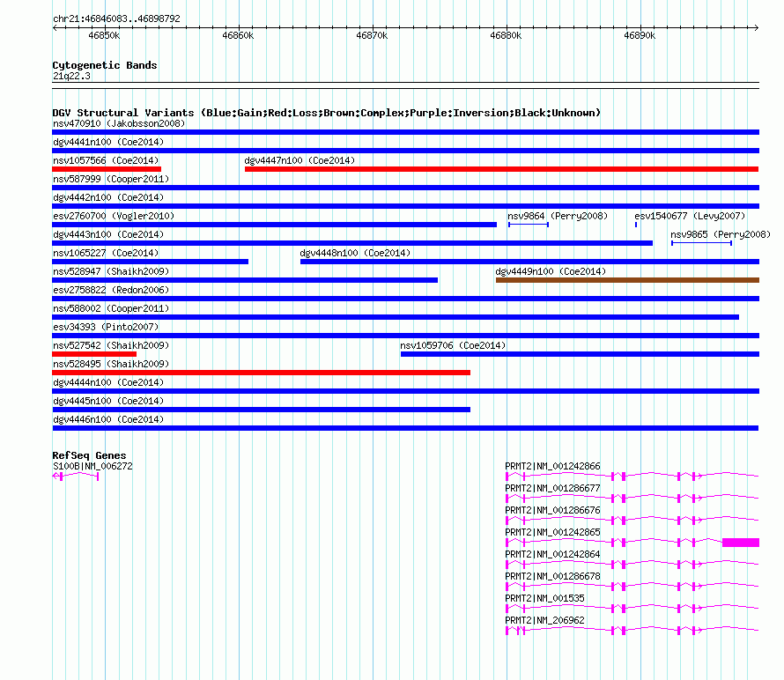Click the S100B|NM_006272 gene label
784x680 pixels.
click(92, 466)
